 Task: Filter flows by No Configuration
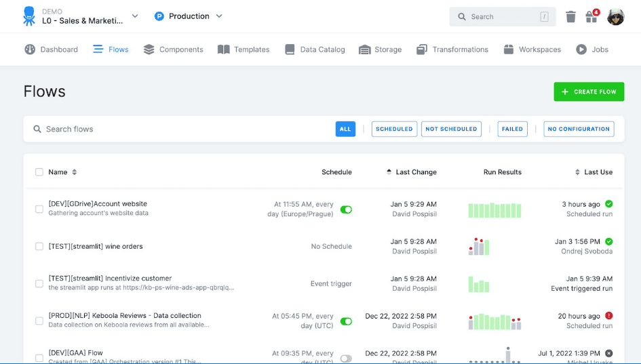click(x=579, y=129)
